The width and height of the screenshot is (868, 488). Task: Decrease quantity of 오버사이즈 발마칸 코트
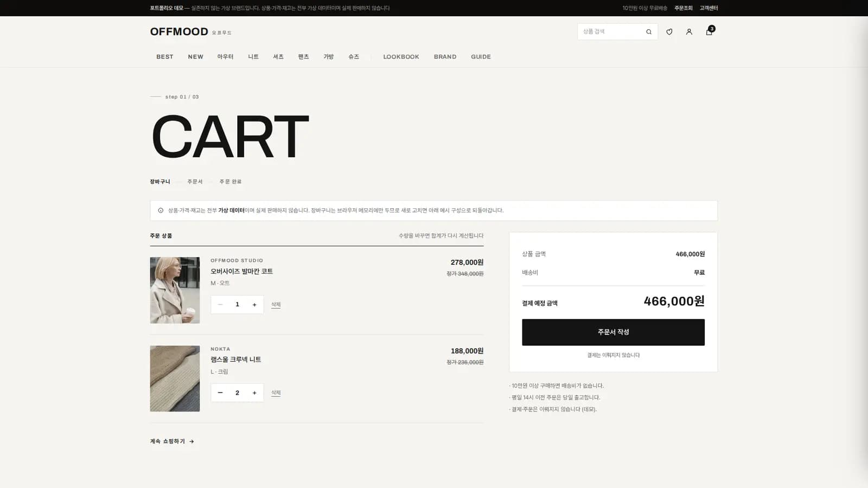[220, 305]
